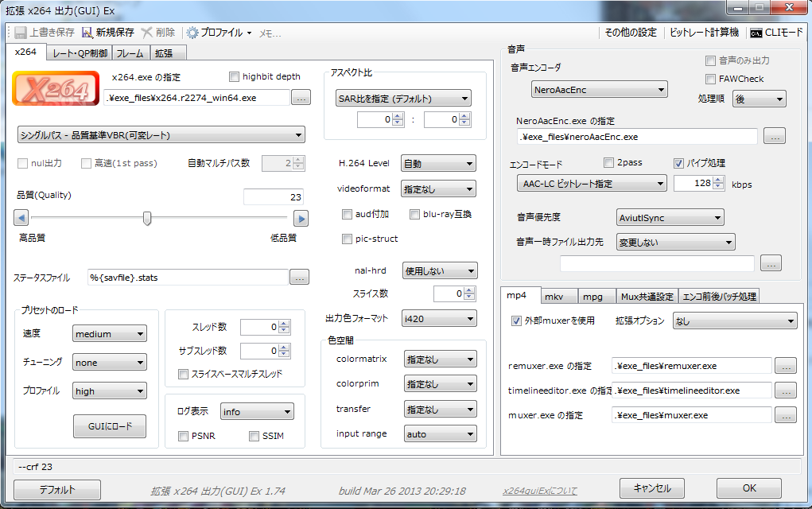Image resolution: width=812 pixels, height=509 pixels.
Task: Open エンコ前後バッチ処理 tab
Action: (719, 296)
